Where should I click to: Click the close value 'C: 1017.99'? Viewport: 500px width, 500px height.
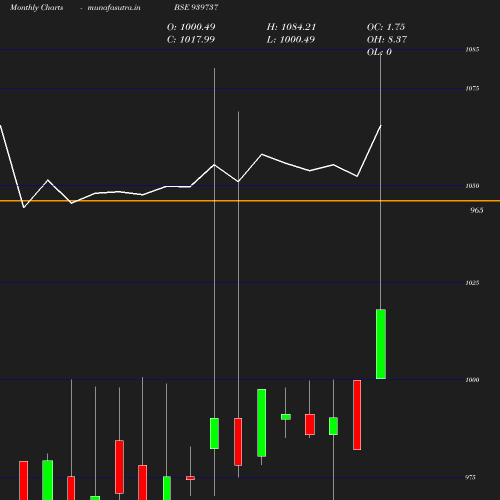point(191,40)
